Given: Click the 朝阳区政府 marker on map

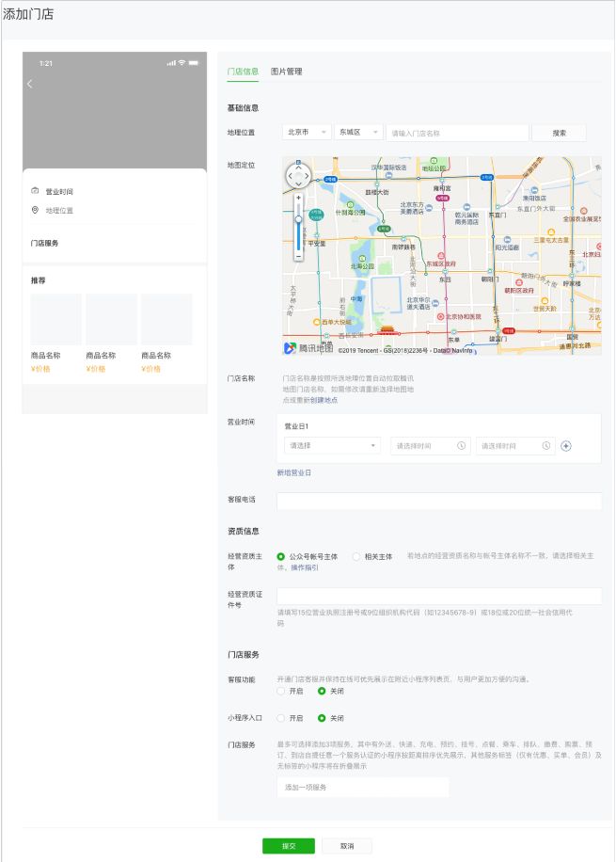Looking at the screenshot, I should coord(519,282).
